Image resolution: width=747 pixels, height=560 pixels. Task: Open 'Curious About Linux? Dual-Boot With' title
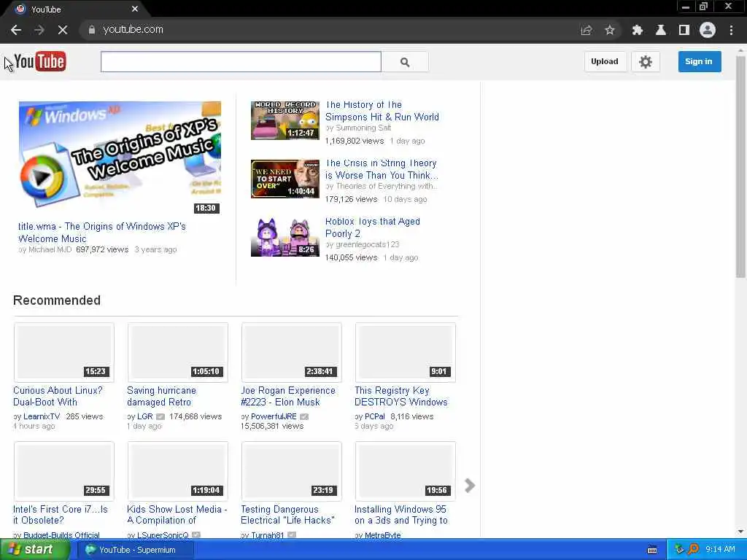pos(58,396)
